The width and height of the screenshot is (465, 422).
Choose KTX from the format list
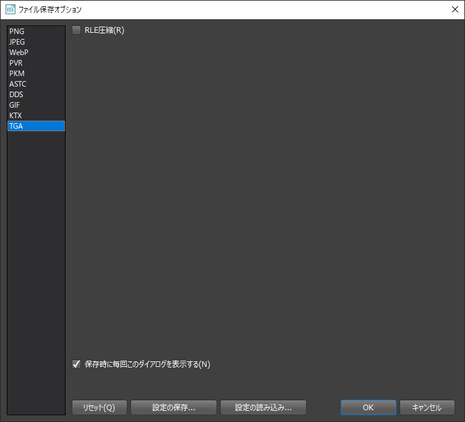coord(36,115)
